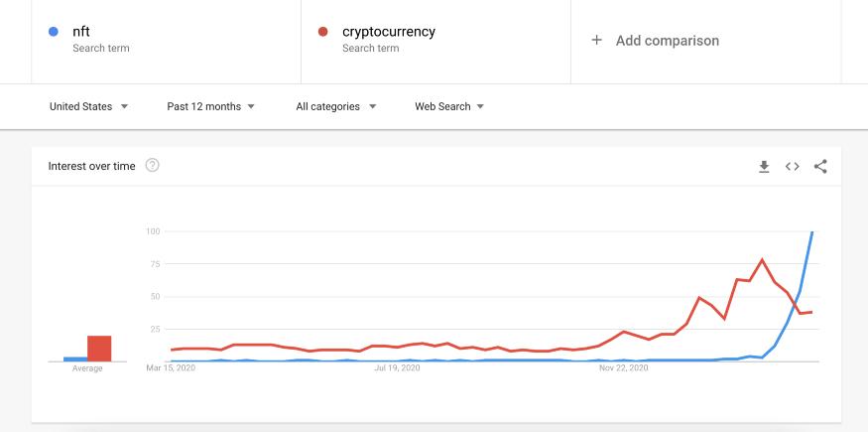Click the blue dot beside nft
This screenshot has width=868, height=432.
pos(54,32)
